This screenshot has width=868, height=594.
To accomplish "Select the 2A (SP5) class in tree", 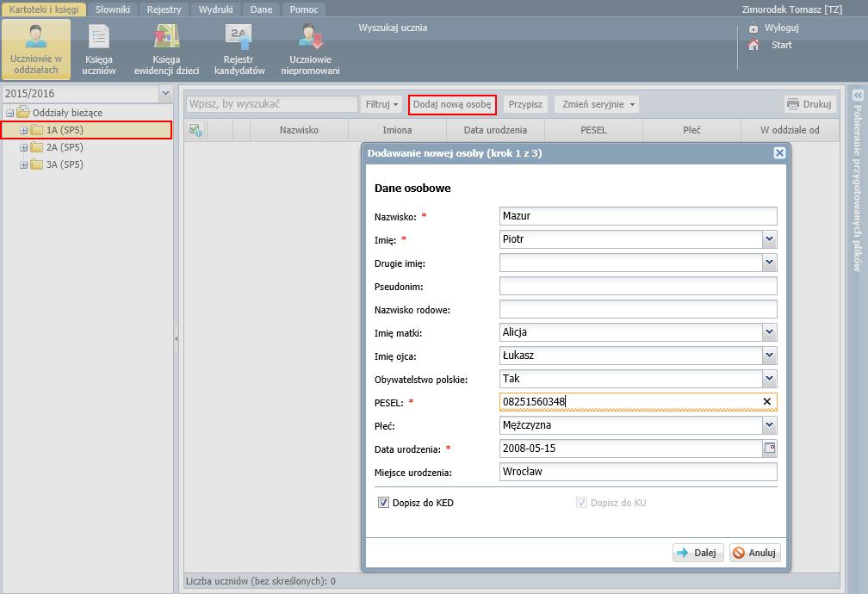I will [x=65, y=147].
